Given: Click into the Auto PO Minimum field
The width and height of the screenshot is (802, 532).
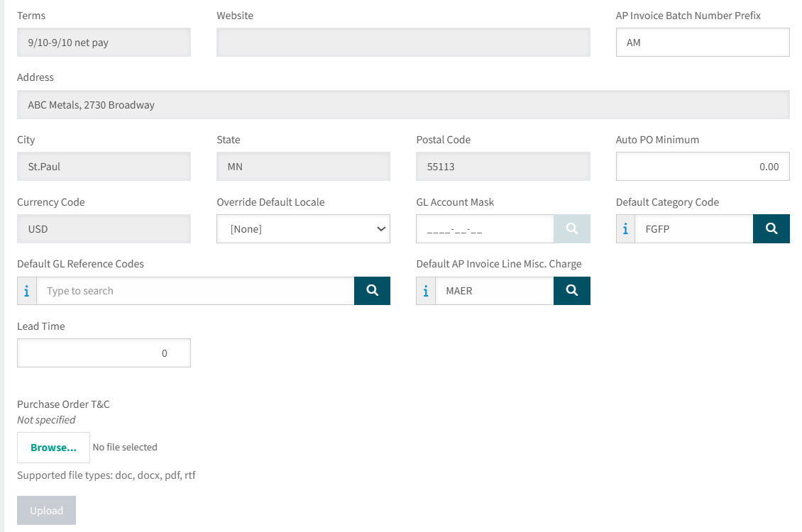Looking at the screenshot, I should 702,167.
